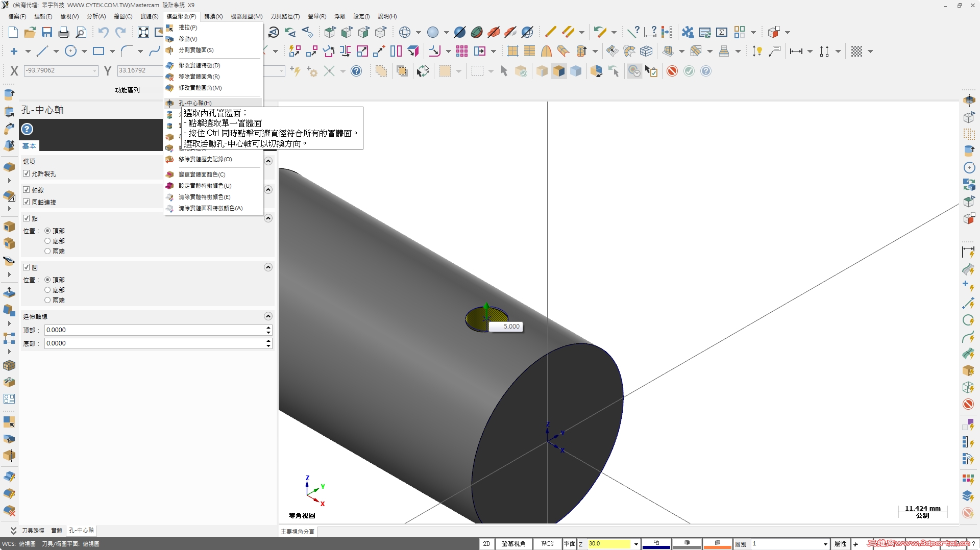Select 兩端 radio under 圓 section
This screenshot has width=980, height=550.
[47, 300]
